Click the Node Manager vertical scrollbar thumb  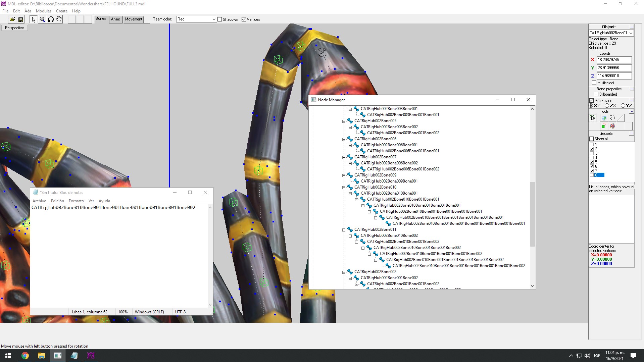pyautogui.click(x=532, y=214)
